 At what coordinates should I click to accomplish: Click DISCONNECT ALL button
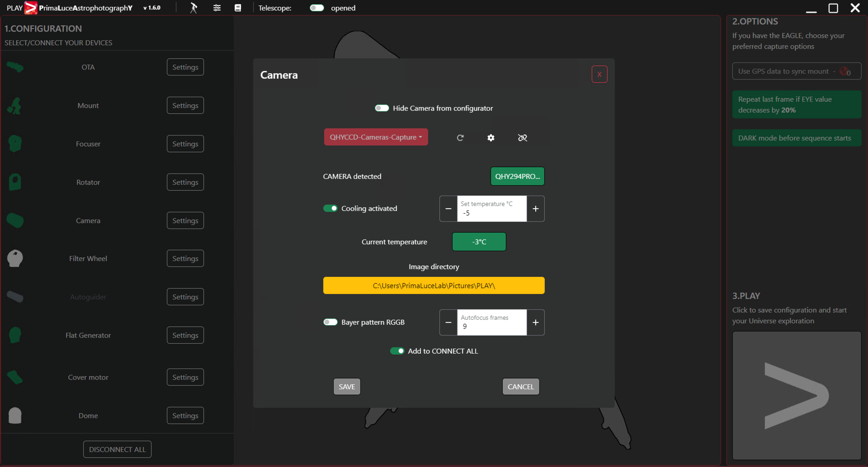pos(118,450)
